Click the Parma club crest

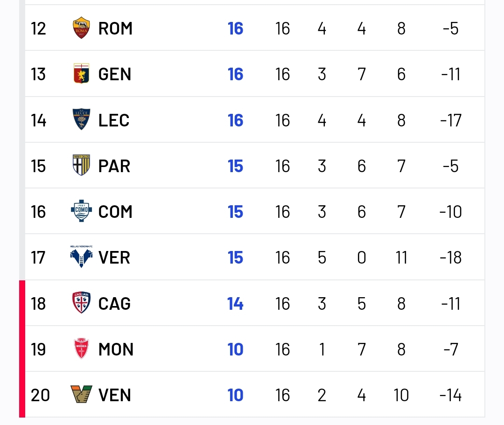tap(81, 166)
